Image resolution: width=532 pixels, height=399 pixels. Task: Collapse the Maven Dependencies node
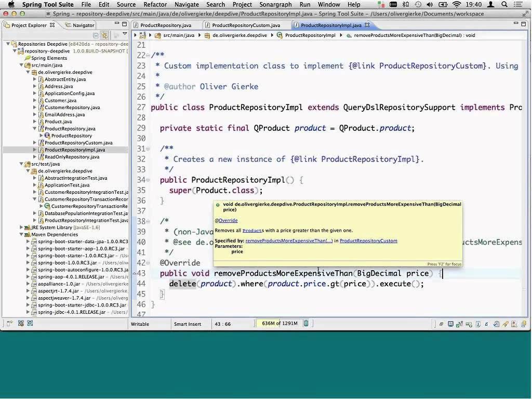tap(22, 234)
